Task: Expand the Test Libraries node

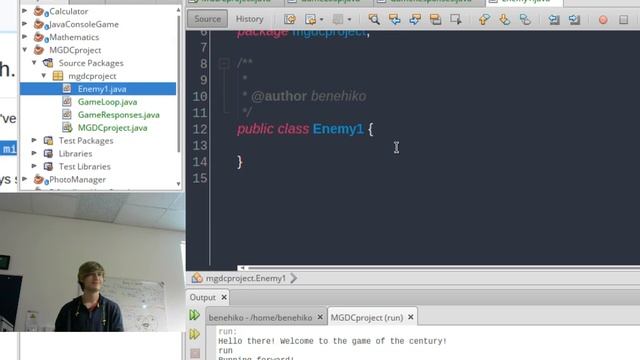Action: click(34, 166)
